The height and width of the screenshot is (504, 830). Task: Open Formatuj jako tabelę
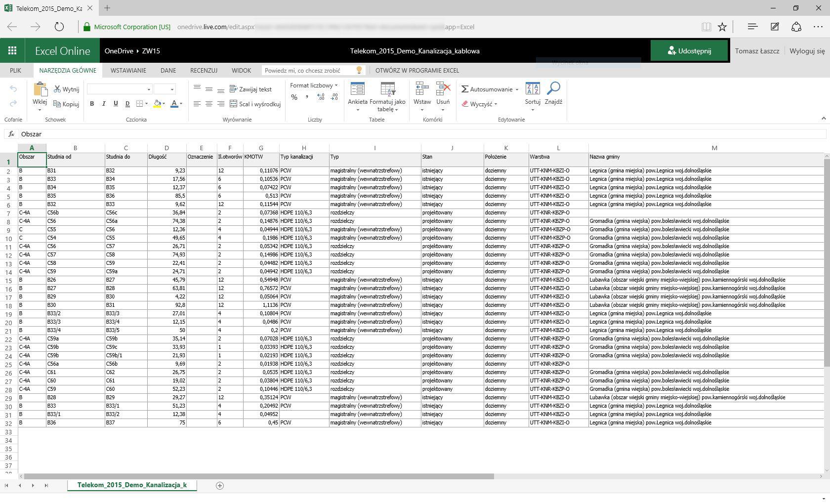[x=387, y=97]
